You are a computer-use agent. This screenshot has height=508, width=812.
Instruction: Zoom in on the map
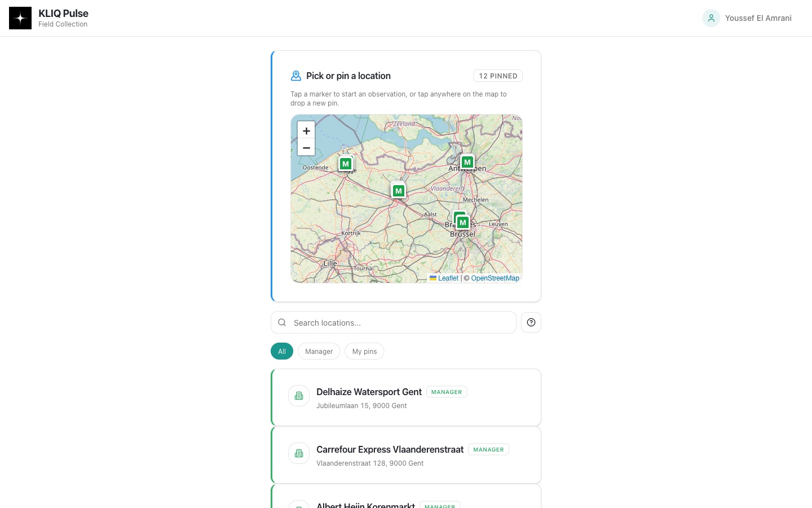point(306,130)
